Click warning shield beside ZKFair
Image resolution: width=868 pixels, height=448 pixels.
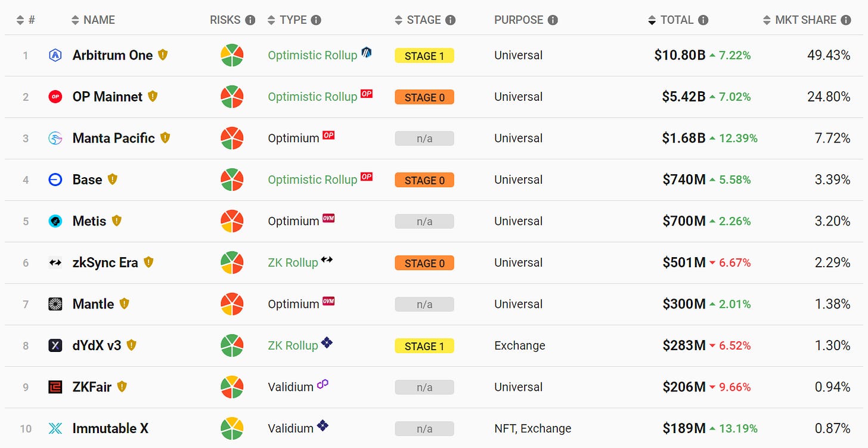click(x=122, y=387)
